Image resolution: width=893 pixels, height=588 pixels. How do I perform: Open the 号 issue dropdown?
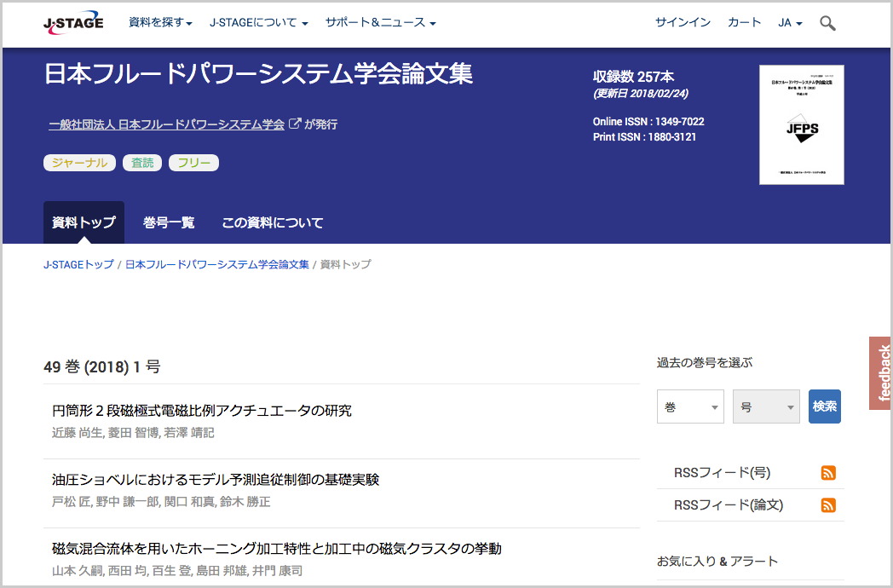766,406
